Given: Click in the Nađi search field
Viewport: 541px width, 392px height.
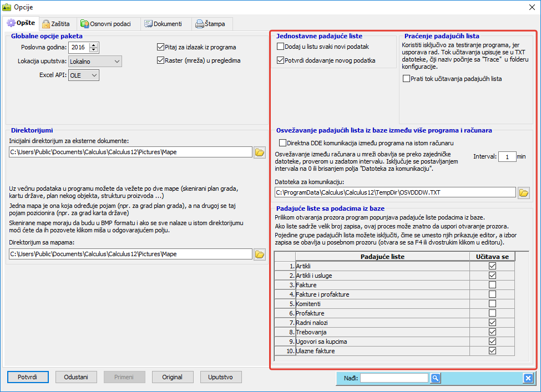Looking at the screenshot, I should pos(394,378).
